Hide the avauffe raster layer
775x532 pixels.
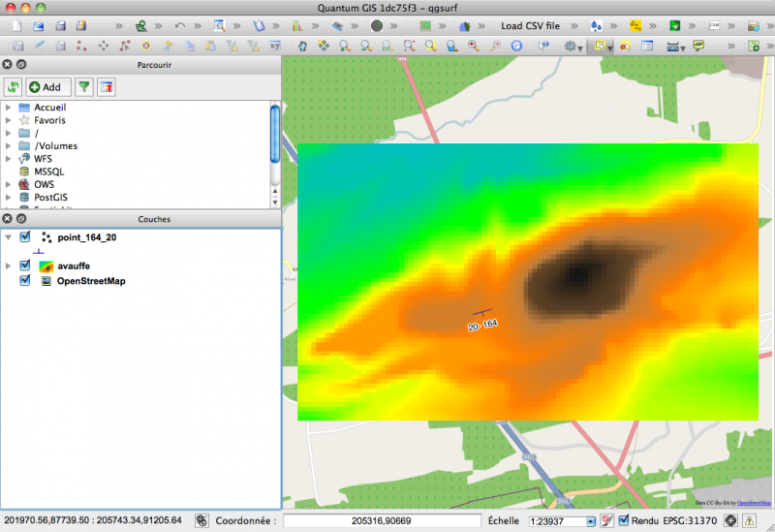coord(25,266)
